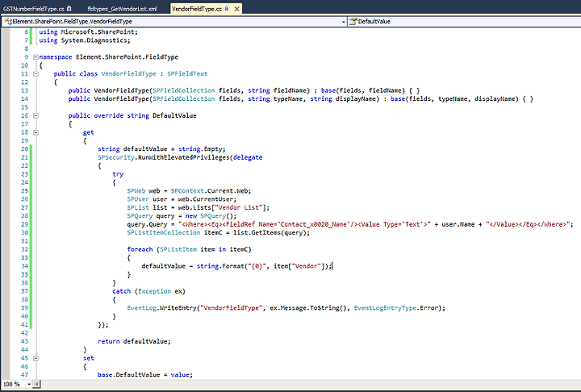Click line number 29 in the margin
The width and height of the screenshot is (581, 392).
(x=24, y=224)
